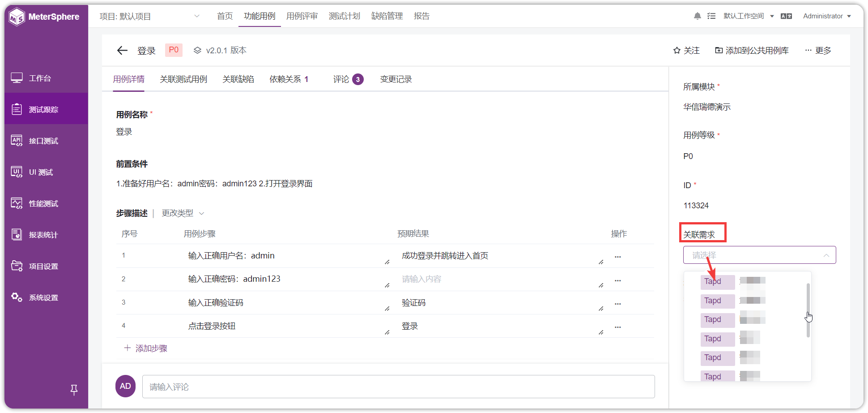Click the language switch icon
The image size is (868, 413).
[786, 16]
